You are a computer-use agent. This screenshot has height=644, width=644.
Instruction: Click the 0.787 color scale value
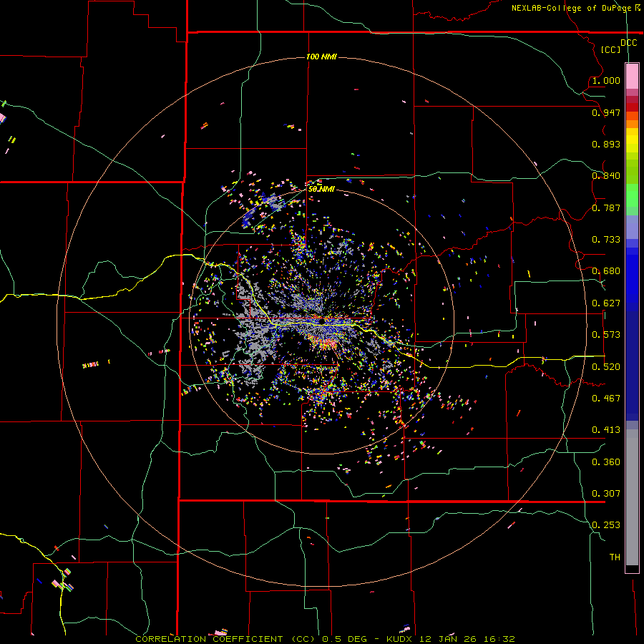tap(606, 208)
